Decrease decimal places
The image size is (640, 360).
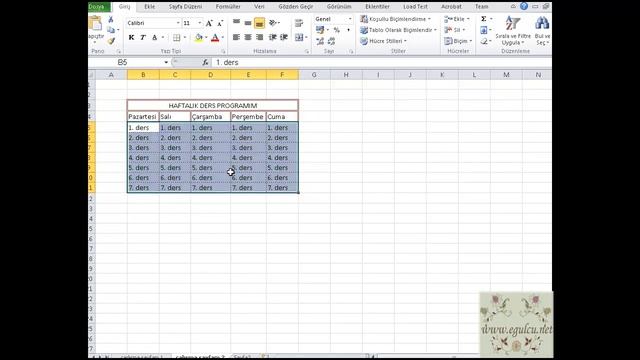331,41
